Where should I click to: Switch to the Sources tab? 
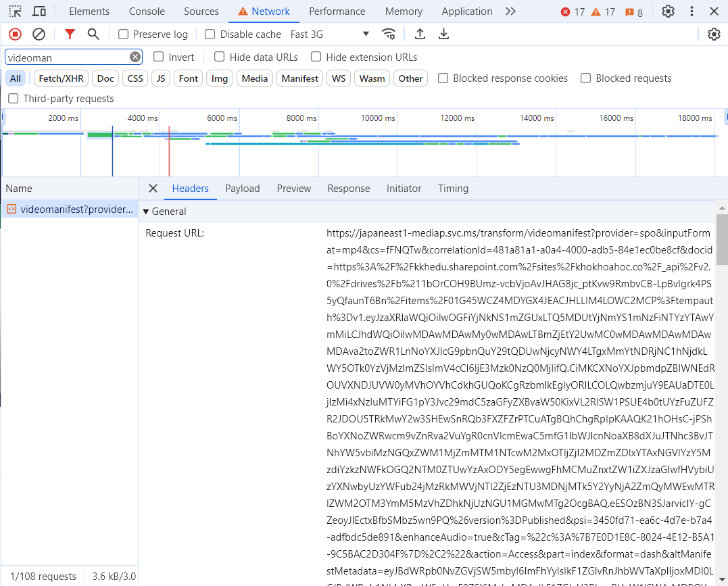(201, 11)
